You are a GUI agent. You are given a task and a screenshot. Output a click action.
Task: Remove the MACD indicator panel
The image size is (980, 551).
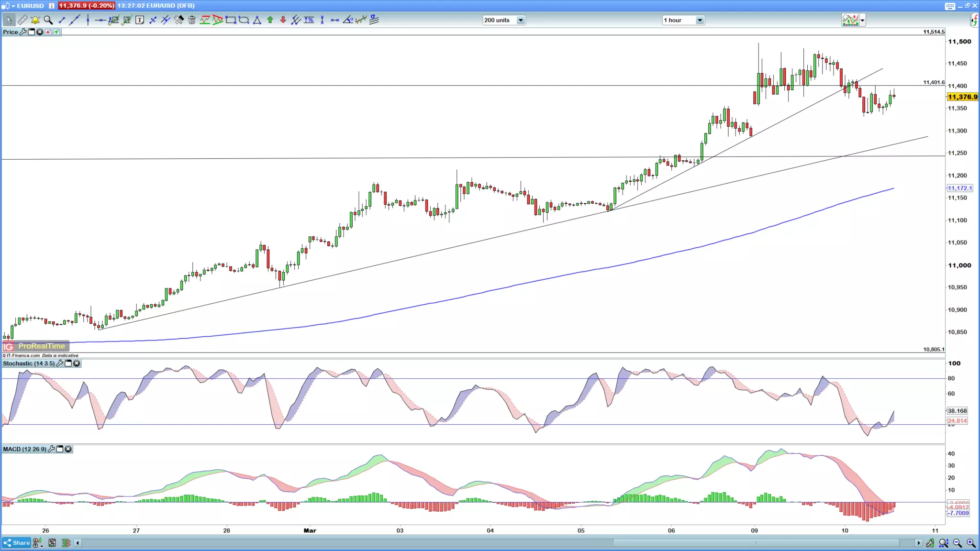pyautogui.click(x=68, y=449)
